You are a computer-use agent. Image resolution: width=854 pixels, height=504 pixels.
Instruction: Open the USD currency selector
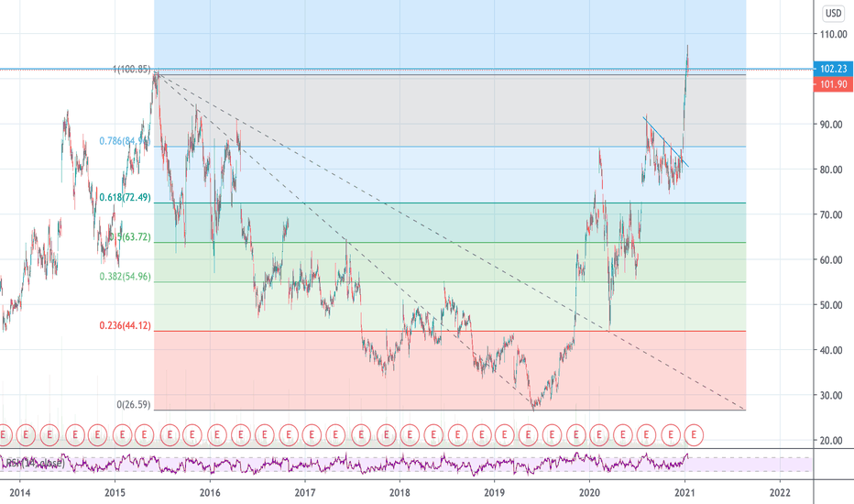(833, 13)
